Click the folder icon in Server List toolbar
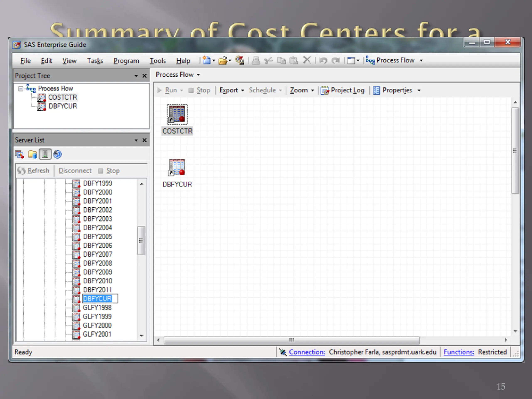The width and height of the screenshot is (532, 399). click(32, 154)
